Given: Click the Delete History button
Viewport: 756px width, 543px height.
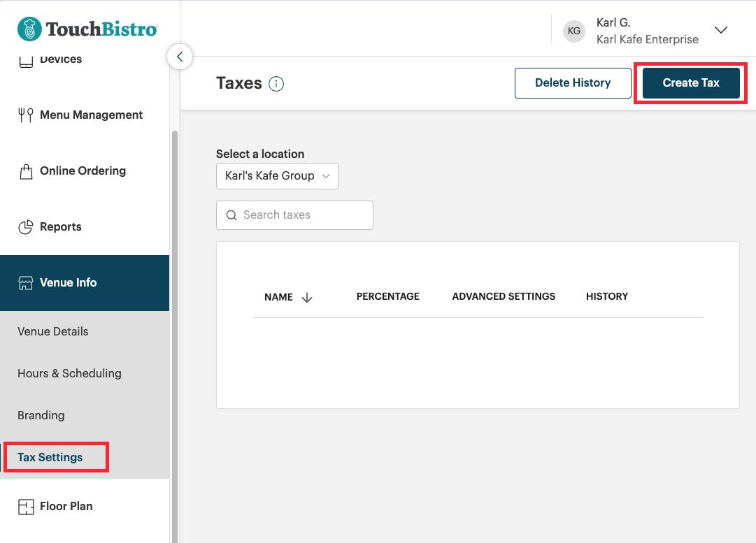Looking at the screenshot, I should click(x=573, y=82).
